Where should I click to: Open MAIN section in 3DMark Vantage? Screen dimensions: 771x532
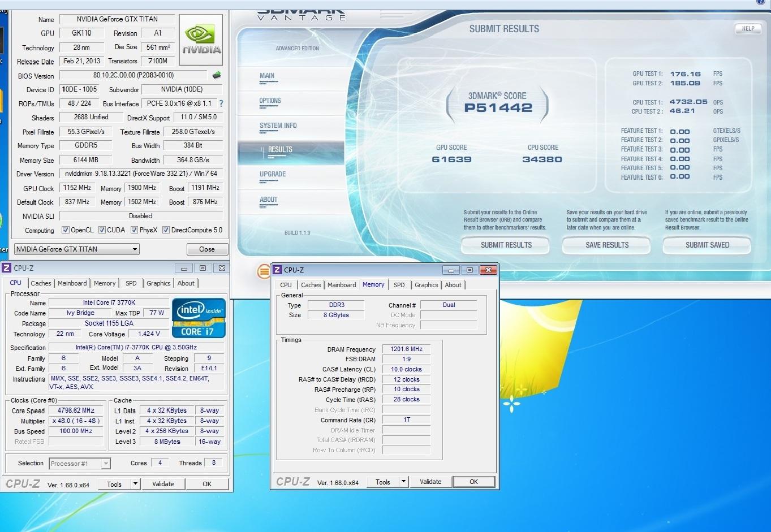pos(291,77)
